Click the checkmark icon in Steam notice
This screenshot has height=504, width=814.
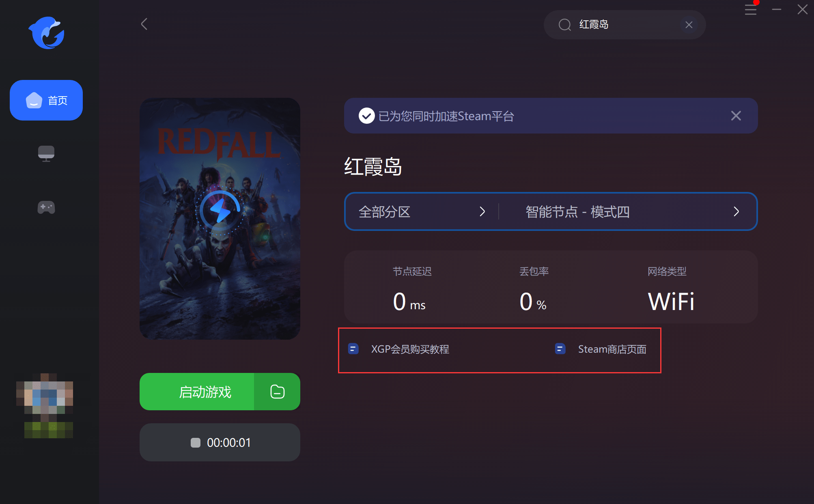click(x=366, y=116)
